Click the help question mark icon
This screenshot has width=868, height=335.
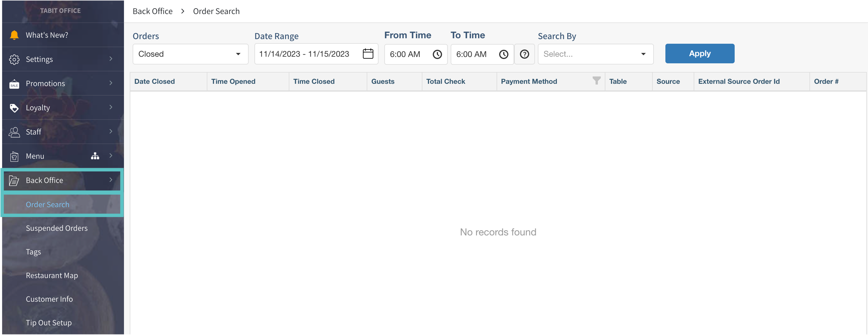click(x=524, y=54)
